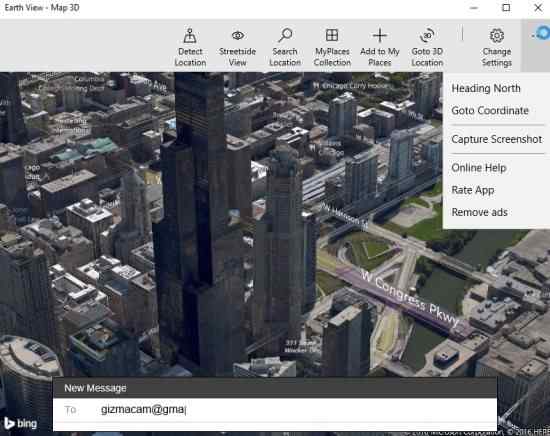
Task: Choose Goto Coordinate from menu
Action: (490, 110)
